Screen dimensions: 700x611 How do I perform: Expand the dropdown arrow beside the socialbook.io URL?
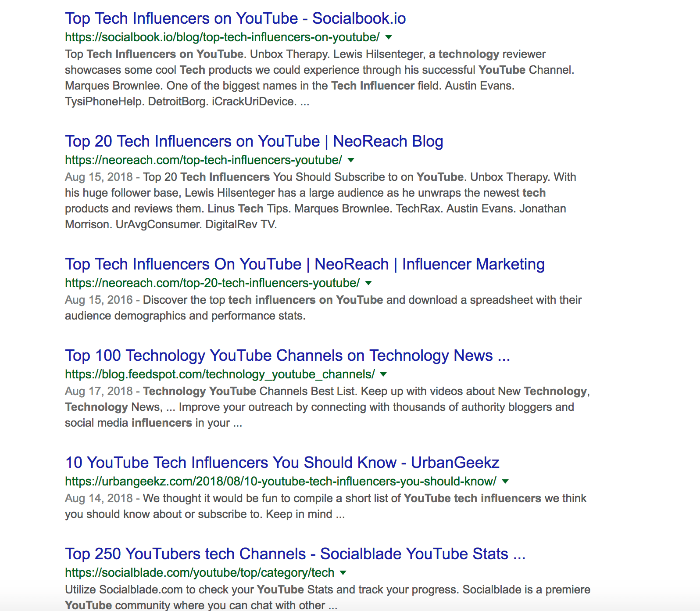[389, 37]
